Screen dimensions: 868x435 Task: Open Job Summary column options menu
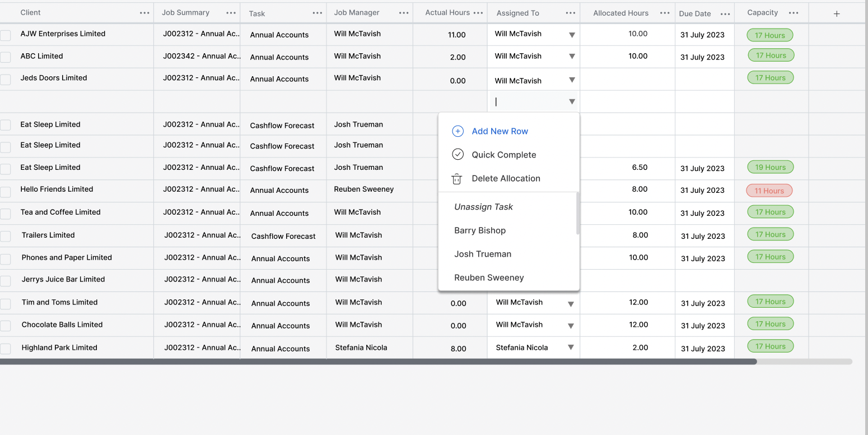231,13
